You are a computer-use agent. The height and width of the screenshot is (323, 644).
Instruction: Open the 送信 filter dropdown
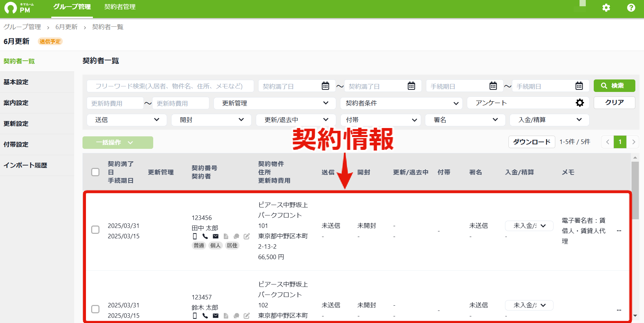pyautogui.click(x=127, y=120)
